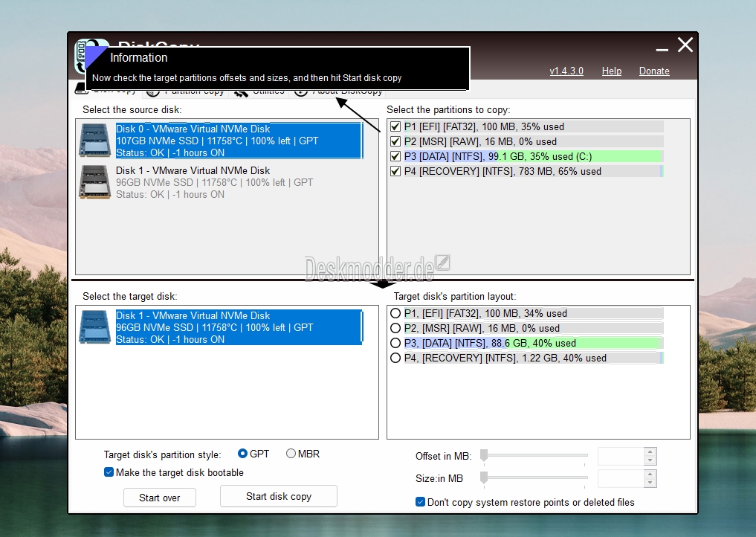This screenshot has height=537, width=756.
Task: Click the Start over button
Action: pyautogui.click(x=160, y=498)
